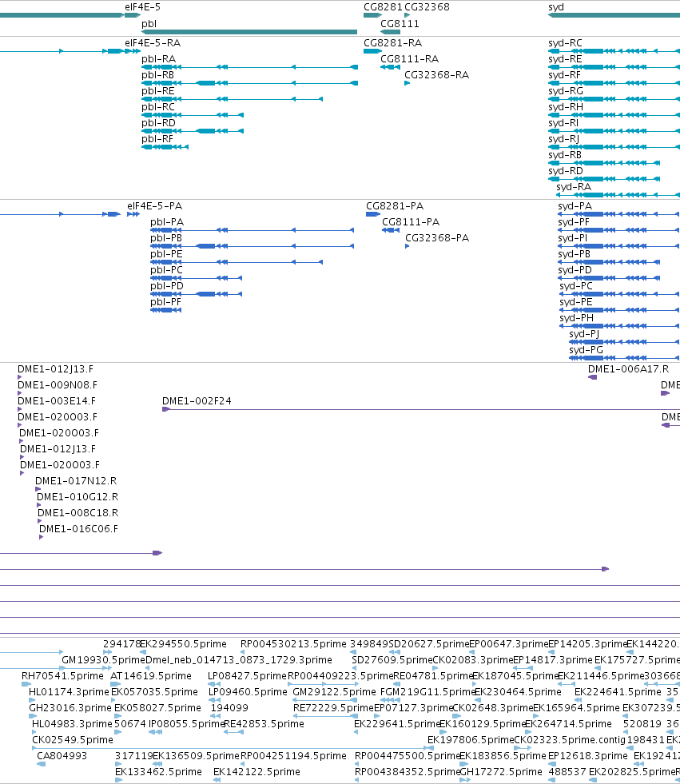Click the GH17272.5prime EST label

pos(500,772)
